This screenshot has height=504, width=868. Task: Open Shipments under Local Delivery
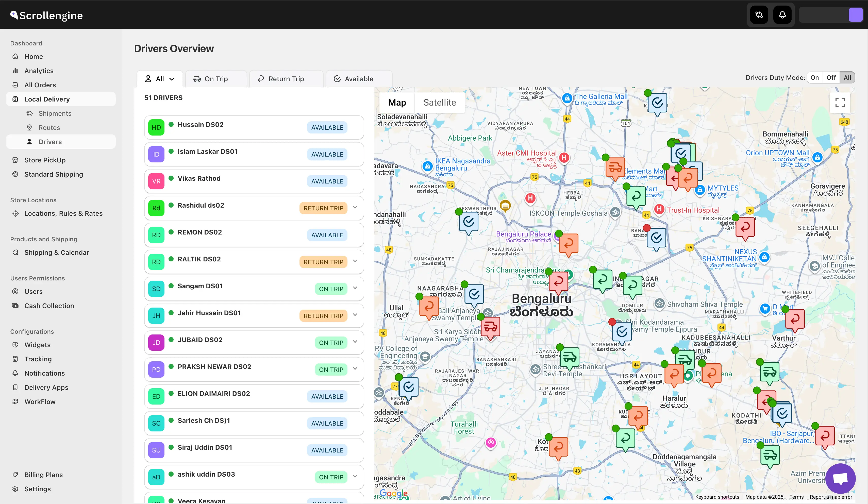55,113
